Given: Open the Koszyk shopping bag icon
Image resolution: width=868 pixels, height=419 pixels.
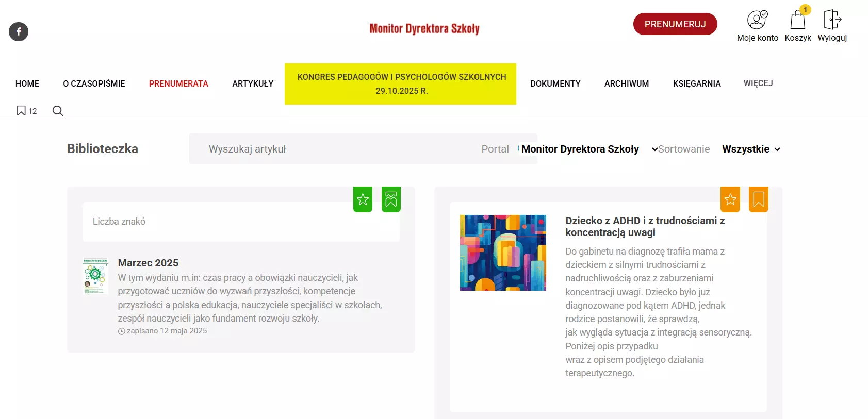Looking at the screenshot, I should click(798, 20).
